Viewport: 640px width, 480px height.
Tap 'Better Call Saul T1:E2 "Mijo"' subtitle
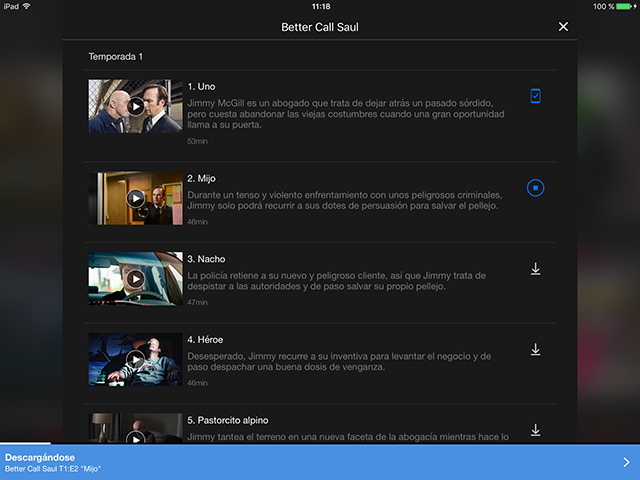[x=53, y=469]
